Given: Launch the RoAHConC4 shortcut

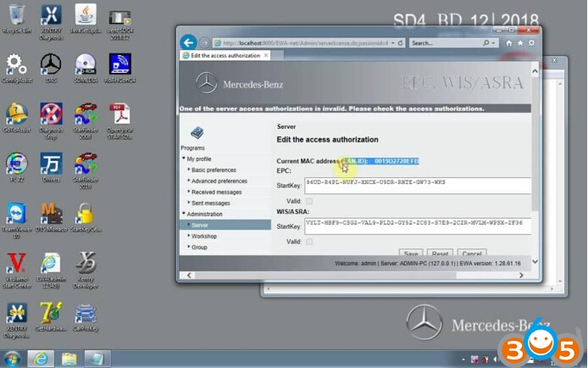Looking at the screenshot, I should (x=119, y=69).
